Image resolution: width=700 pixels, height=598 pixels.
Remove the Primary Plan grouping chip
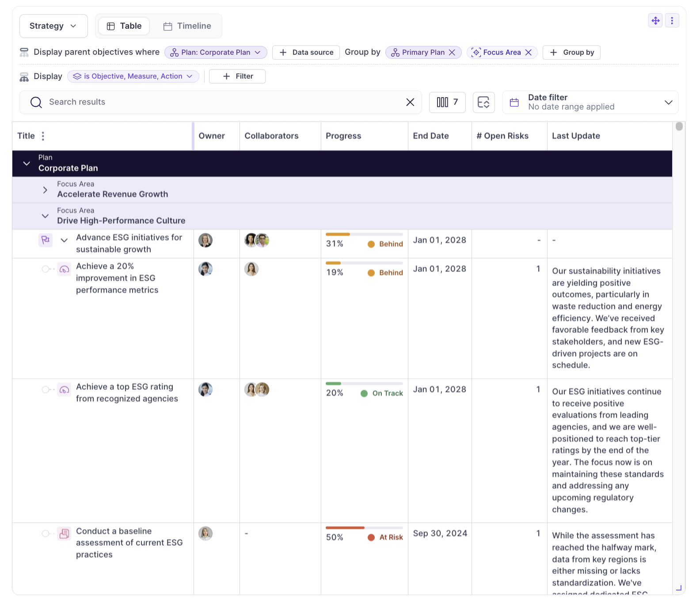click(452, 53)
